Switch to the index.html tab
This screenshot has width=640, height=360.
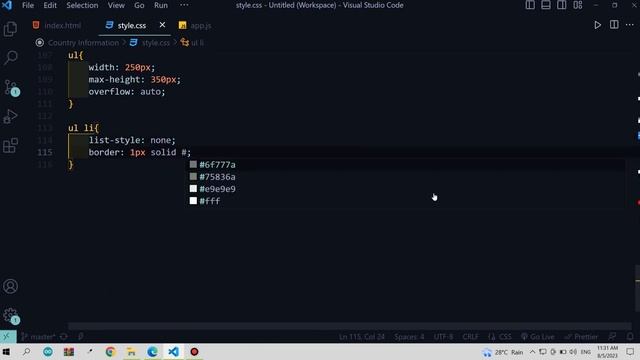pyautogui.click(x=57, y=25)
